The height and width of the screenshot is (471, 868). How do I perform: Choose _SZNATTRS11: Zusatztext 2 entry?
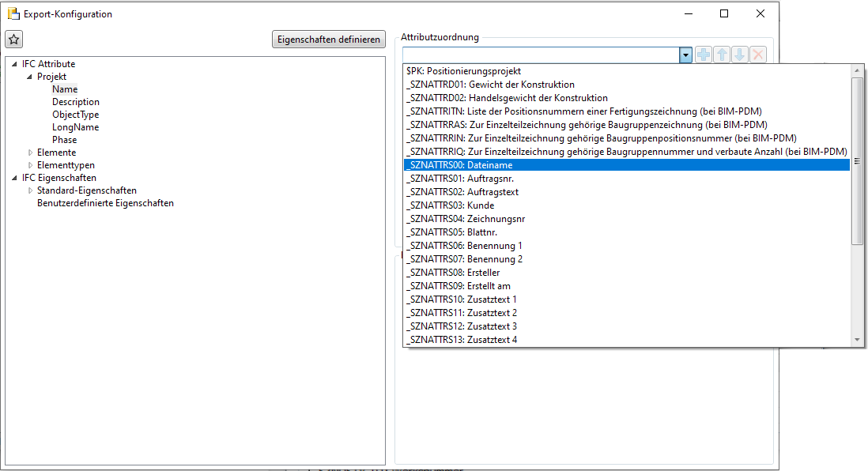pyautogui.click(x=627, y=313)
